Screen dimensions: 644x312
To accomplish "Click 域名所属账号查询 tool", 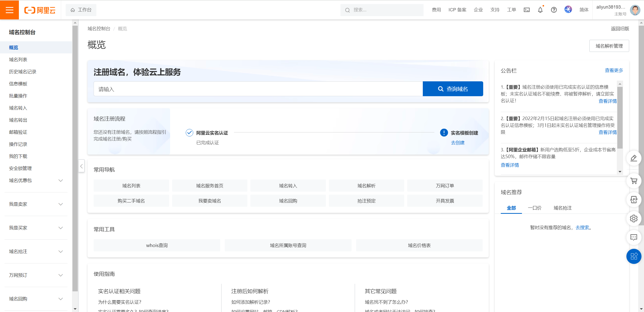I will pos(288,246).
